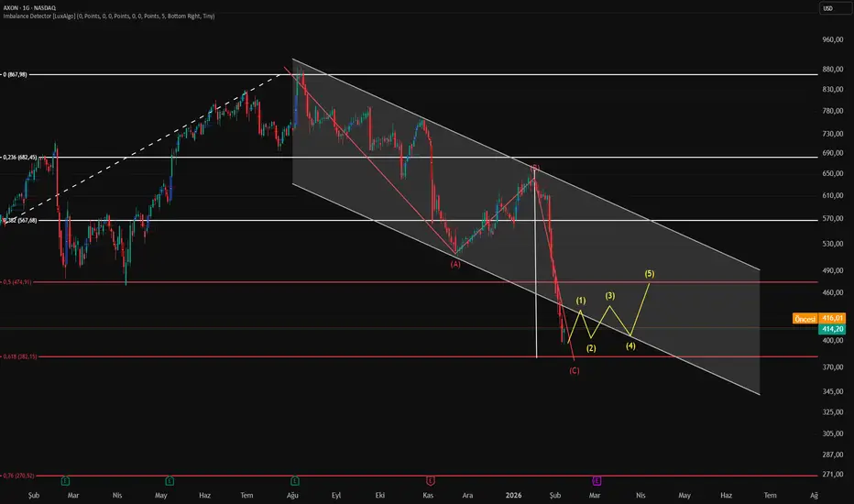Click the Eyl label on time axis
Viewport: 854px width, 504px height.
click(x=336, y=495)
